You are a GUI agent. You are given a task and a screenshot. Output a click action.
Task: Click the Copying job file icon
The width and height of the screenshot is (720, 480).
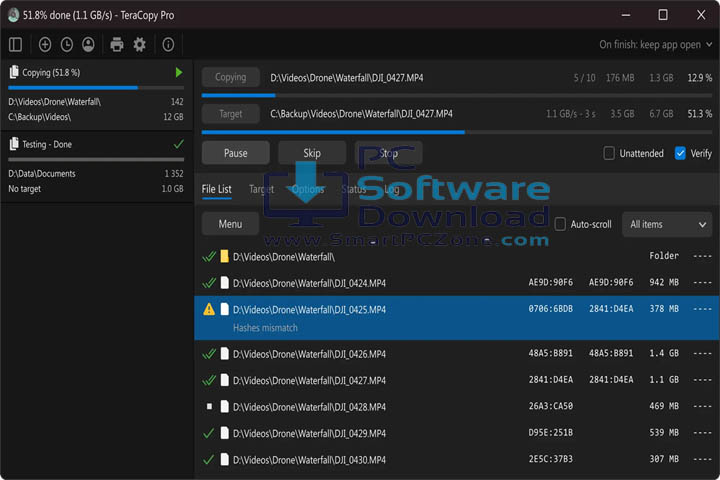click(x=14, y=72)
